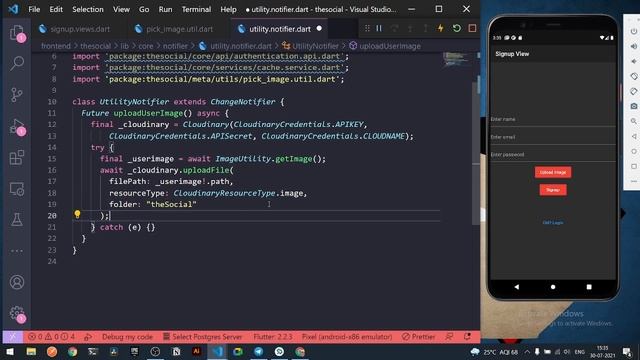Click emulator sidebar overview square
Viewport: 640px width, 360px height.
pyautogui.click(x=633, y=166)
